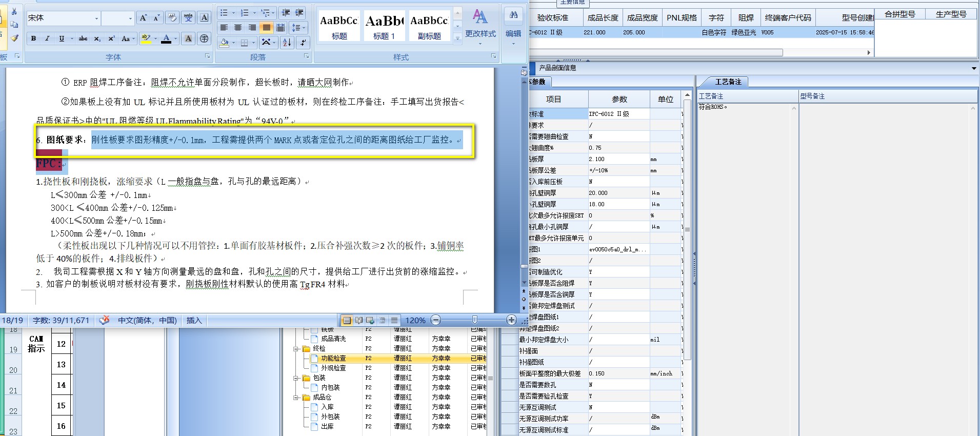980x436 pixels.
Task: Insert enclosed character (字) icon
Action: (204, 38)
